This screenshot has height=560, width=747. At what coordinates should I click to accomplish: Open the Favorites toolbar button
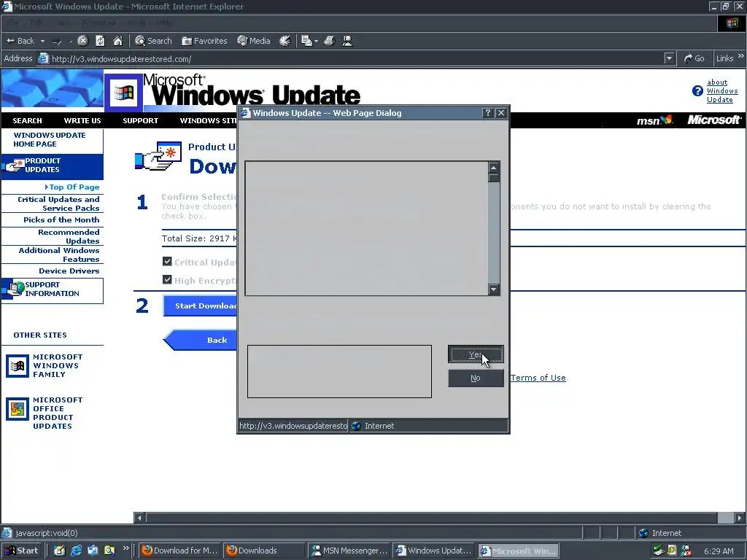pyautogui.click(x=204, y=41)
